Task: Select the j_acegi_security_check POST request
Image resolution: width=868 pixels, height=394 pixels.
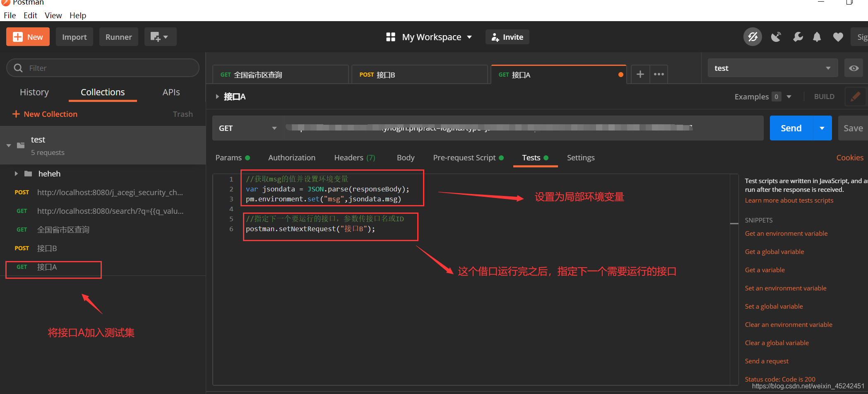Action: tap(103, 192)
